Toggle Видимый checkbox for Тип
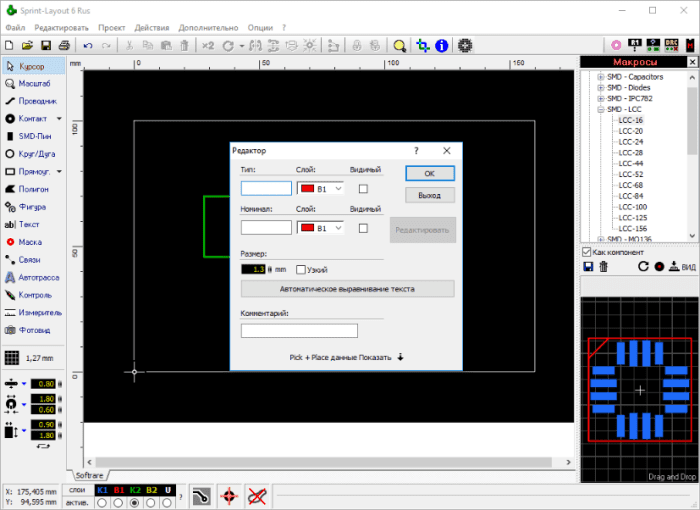The image size is (700, 510). (363, 189)
